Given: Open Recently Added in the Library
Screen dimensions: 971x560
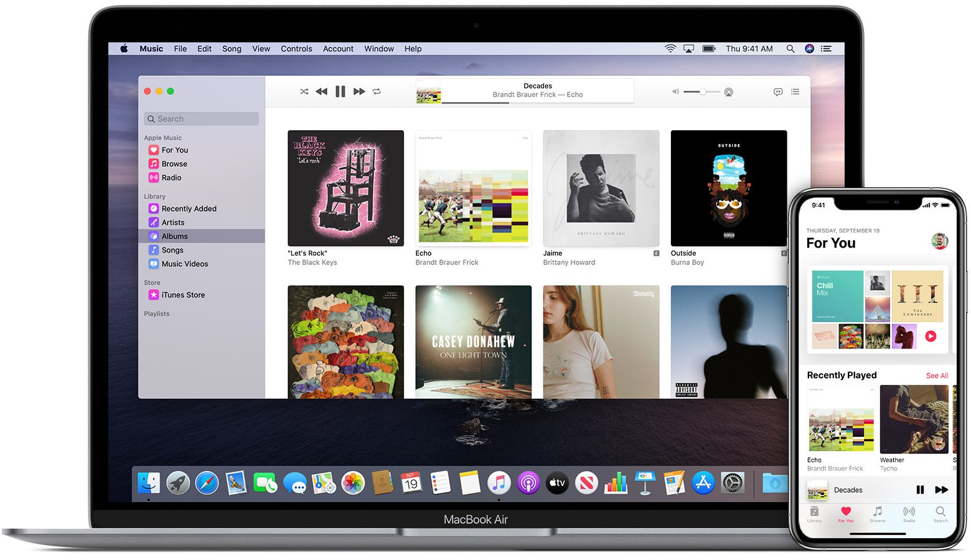Looking at the screenshot, I should coord(189,209).
